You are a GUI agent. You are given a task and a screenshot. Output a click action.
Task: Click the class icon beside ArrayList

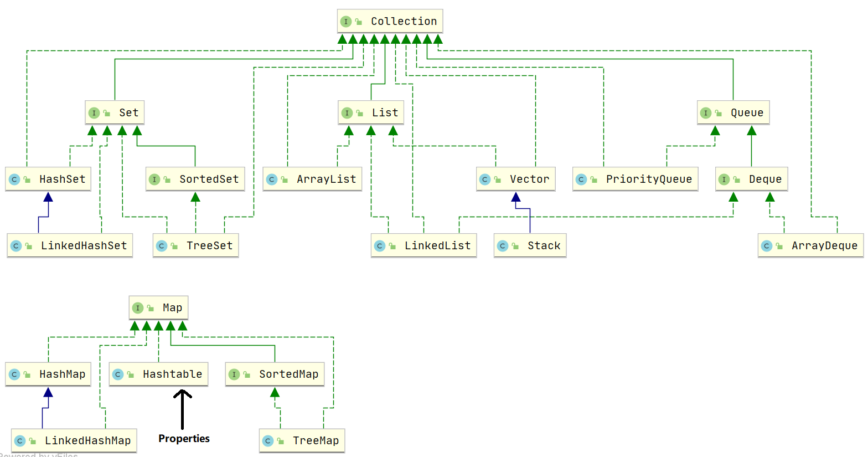[x=272, y=179]
